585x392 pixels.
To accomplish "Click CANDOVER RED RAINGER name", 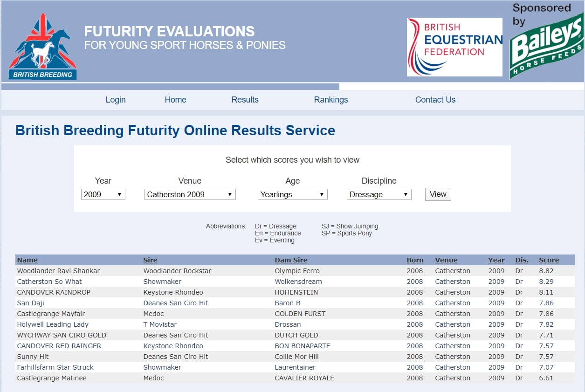I will pyautogui.click(x=59, y=346).
